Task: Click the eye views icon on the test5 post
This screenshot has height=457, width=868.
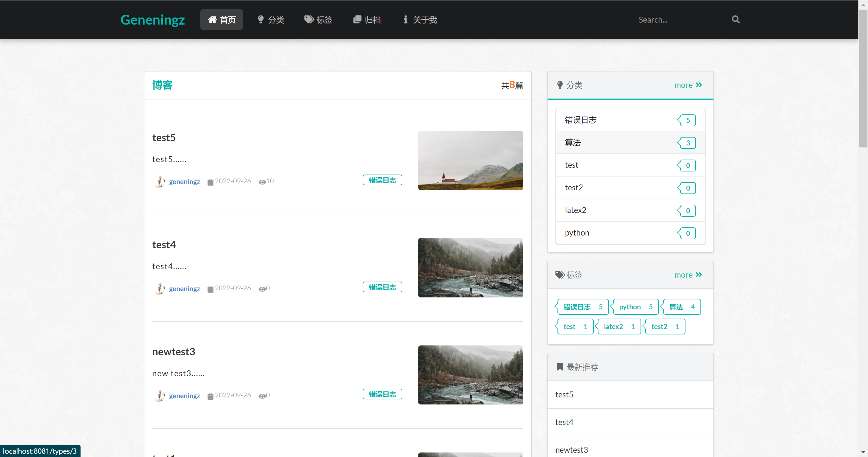Action: (262, 182)
